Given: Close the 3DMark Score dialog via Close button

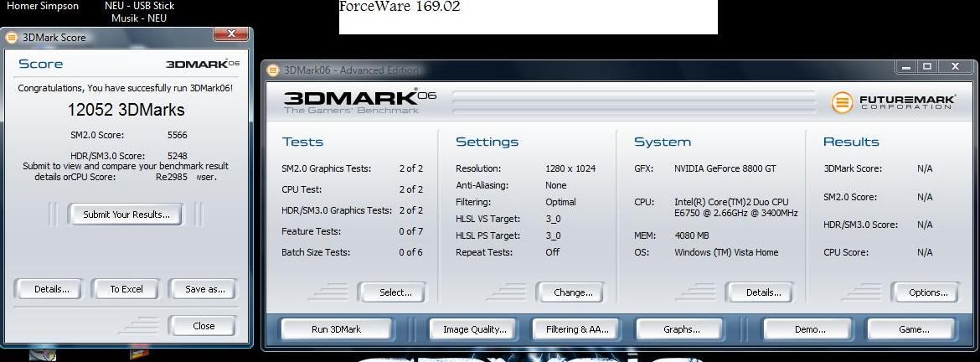Looking at the screenshot, I should 204,326.
